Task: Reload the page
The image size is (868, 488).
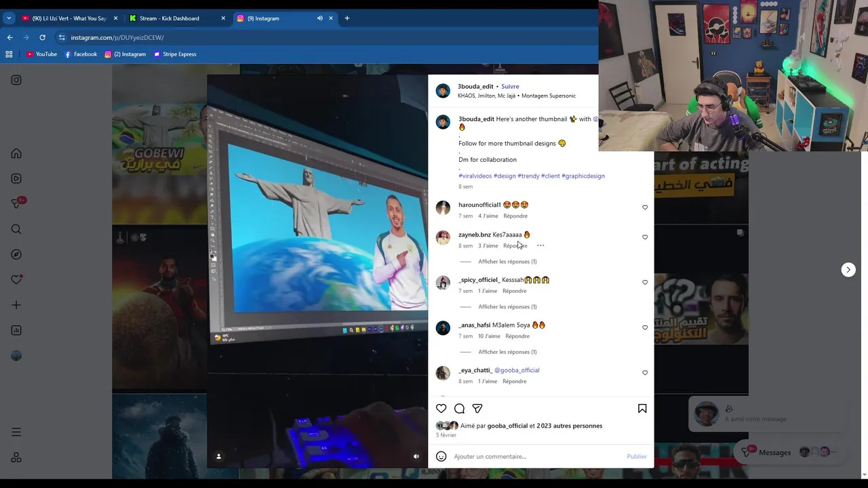Action: [42, 37]
